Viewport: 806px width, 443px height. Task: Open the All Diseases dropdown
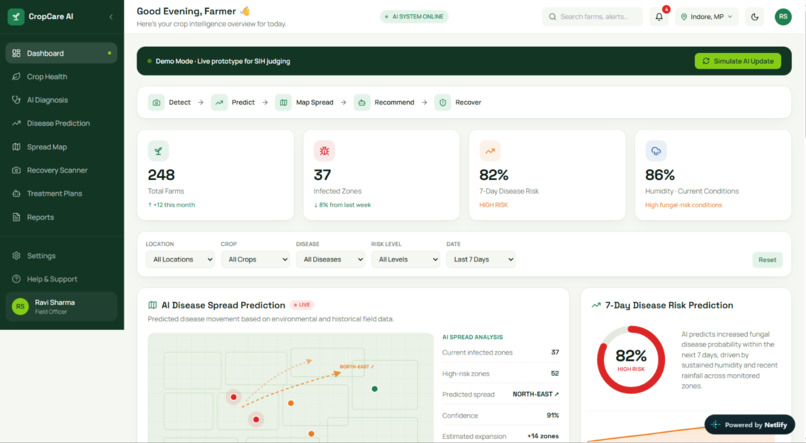tap(331, 260)
